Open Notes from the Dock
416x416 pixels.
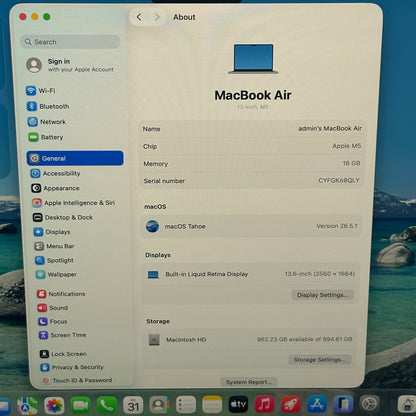[212, 405]
